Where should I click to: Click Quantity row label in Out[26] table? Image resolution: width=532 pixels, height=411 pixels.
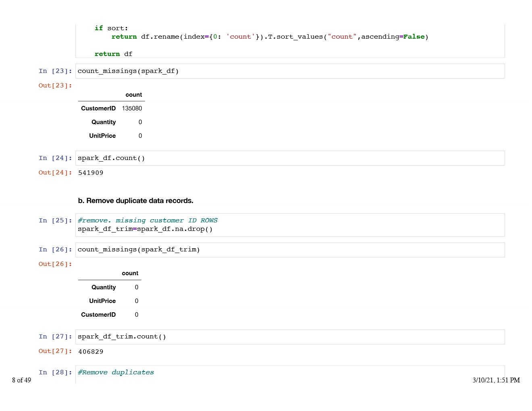104,287
